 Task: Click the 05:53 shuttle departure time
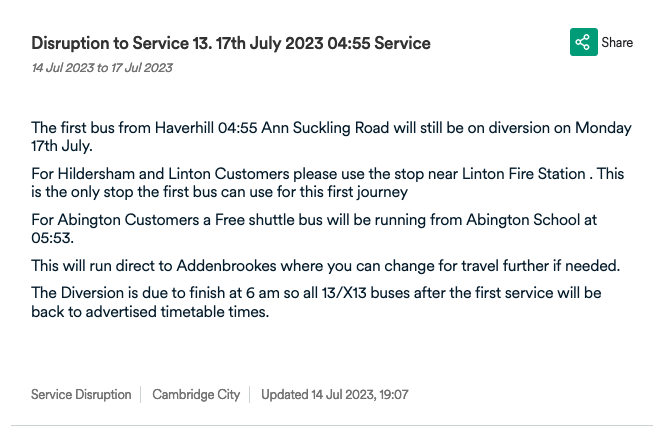click(x=52, y=238)
